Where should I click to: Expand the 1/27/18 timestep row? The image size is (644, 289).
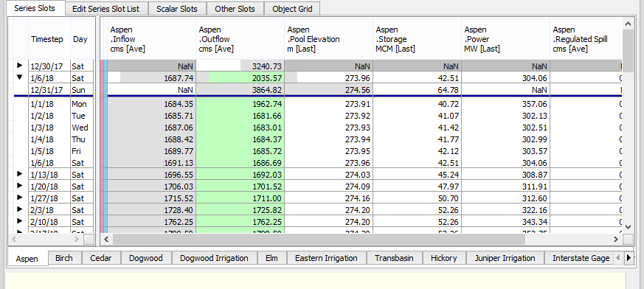19,198
